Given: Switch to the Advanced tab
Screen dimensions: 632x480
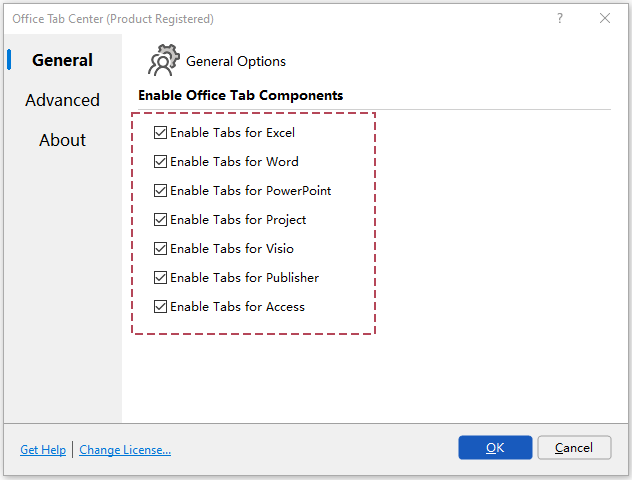Looking at the screenshot, I should coord(62,100).
